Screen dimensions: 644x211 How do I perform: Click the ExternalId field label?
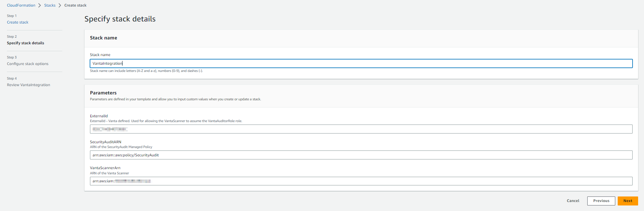point(99,116)
